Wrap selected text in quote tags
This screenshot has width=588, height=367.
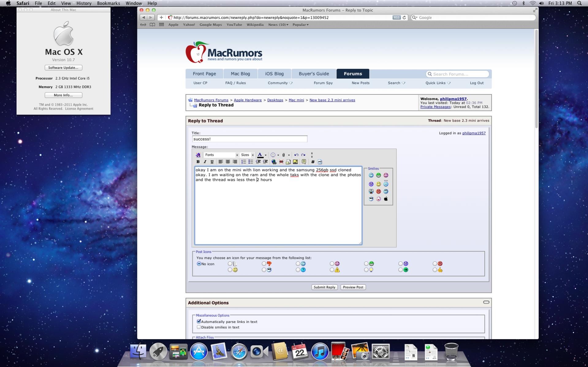(304, 162)
